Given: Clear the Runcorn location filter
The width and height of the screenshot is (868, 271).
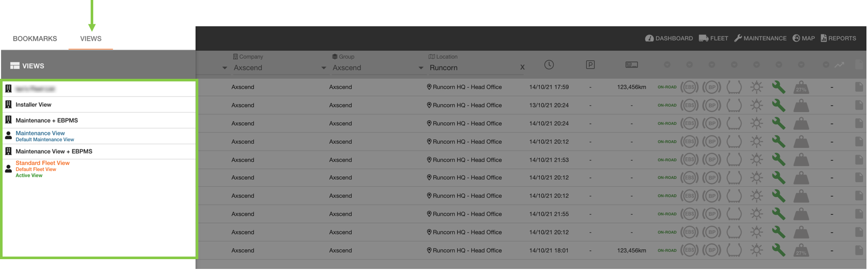Looking at the screenshot, I should click(x=522, y=67).
